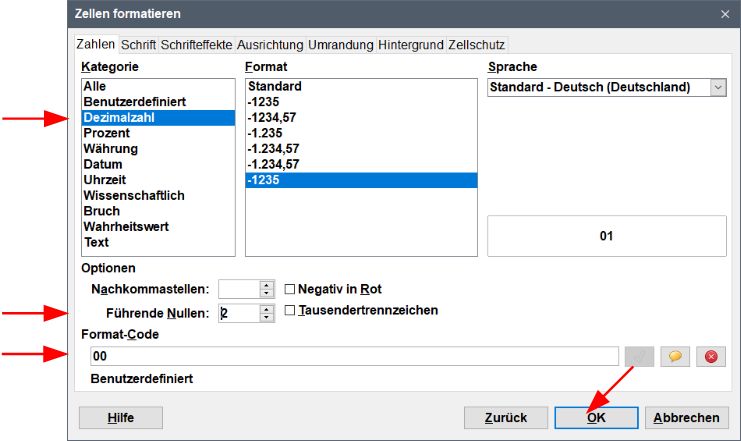Image resolution: width=741 pixels, height=441 pixels.
Task: Open the Sprache language dropdown
Action: [718, 87]
